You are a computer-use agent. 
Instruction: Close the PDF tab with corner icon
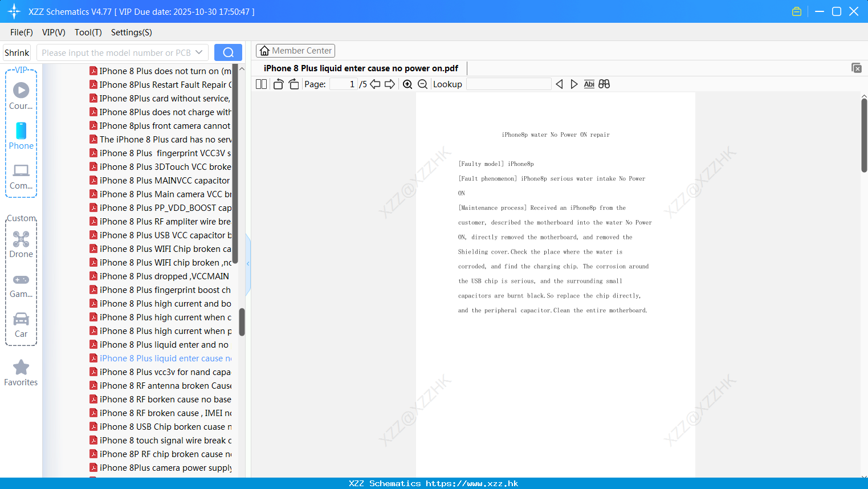[856, 68]
